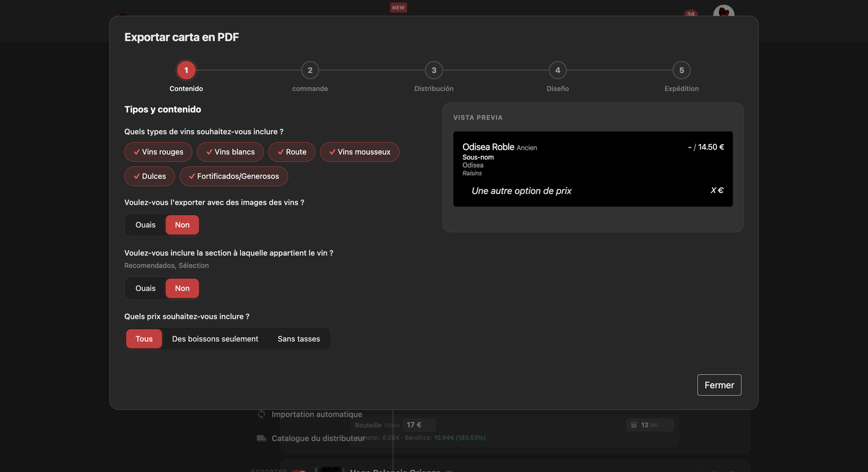Click the Catalogue du distributeur truck icon
Screen dimensions: 868x472
(x=262, y=438)
